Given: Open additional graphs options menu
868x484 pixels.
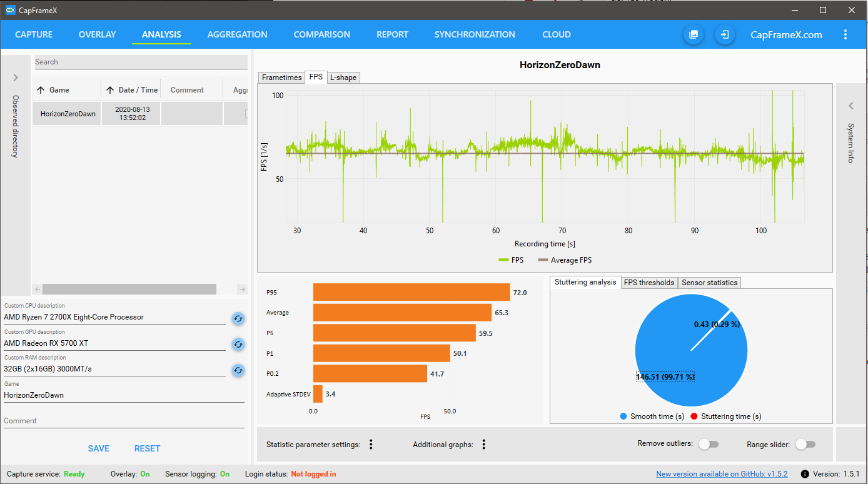Looking at the screenshot, I should click(483, 445).
